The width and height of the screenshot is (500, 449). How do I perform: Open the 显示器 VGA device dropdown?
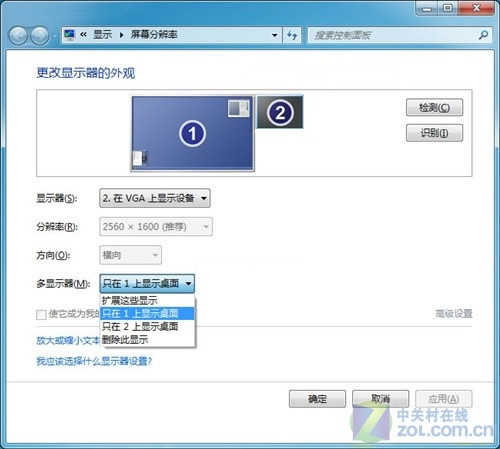[x=155, y=198]
